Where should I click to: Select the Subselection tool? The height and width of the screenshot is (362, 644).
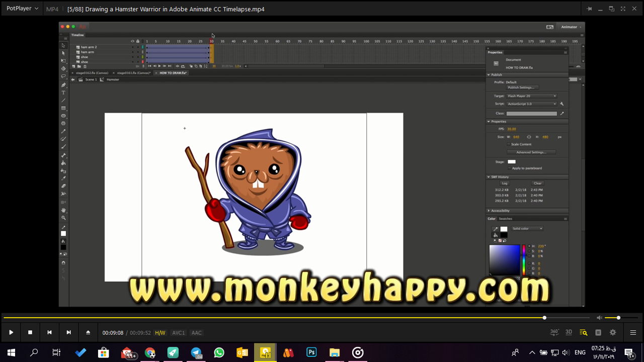(63, 53)
